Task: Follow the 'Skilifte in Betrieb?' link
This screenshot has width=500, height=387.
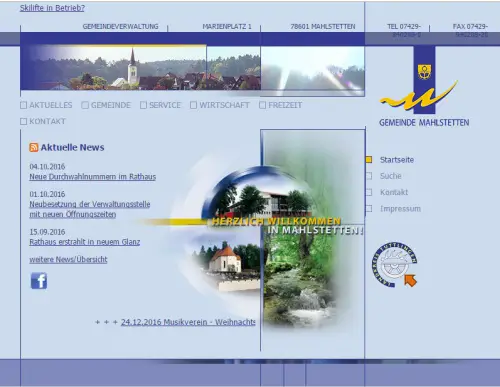Action: coord(52,8)
